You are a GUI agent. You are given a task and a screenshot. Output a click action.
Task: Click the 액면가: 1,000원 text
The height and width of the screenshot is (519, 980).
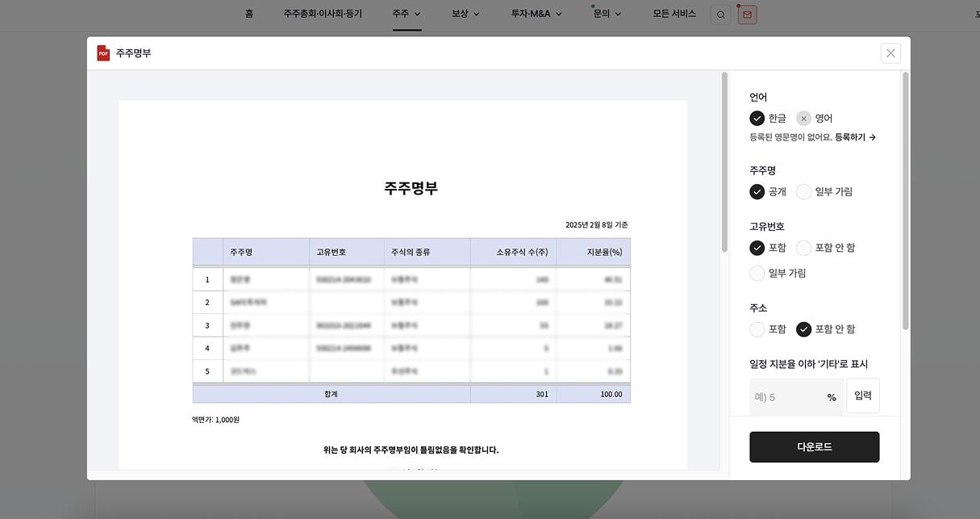pyautogui.click(x=215, y=420)
